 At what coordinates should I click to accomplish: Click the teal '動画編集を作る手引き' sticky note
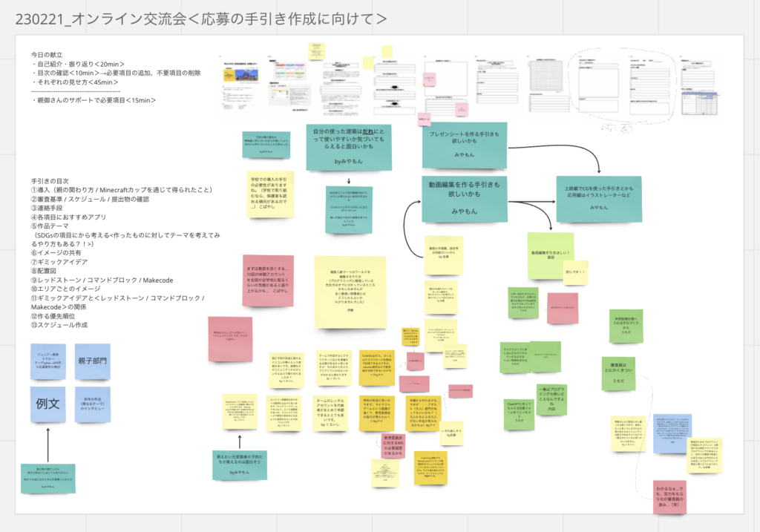[x=464, y=198]
